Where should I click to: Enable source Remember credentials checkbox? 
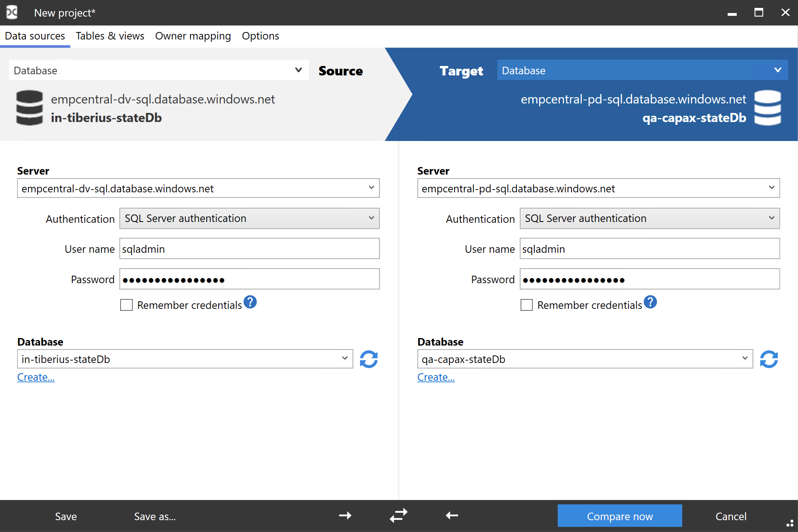pos(126,305)
